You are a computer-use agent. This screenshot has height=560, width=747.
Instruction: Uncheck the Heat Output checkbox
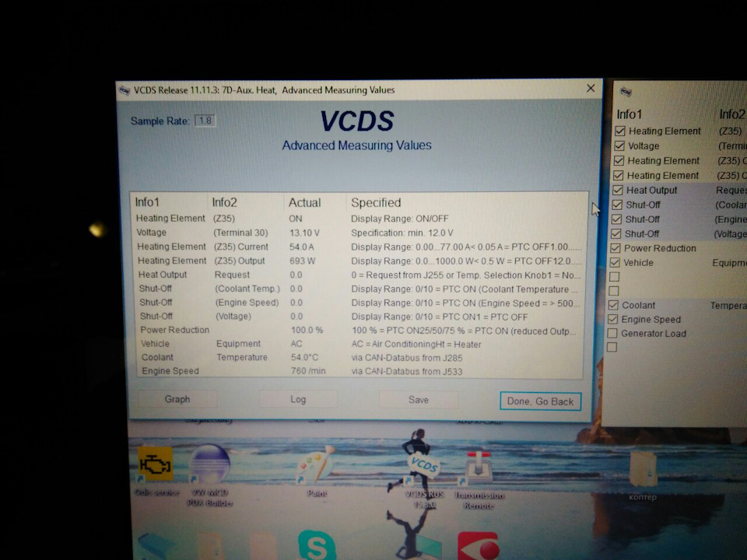(x=618, y=190)
